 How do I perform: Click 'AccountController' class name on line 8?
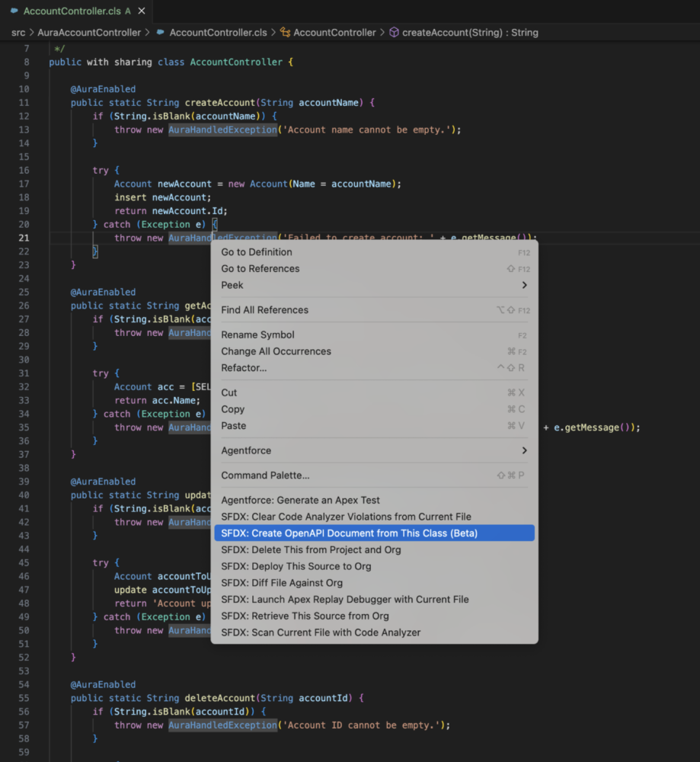pyautogui.click(x=236, y=62)
